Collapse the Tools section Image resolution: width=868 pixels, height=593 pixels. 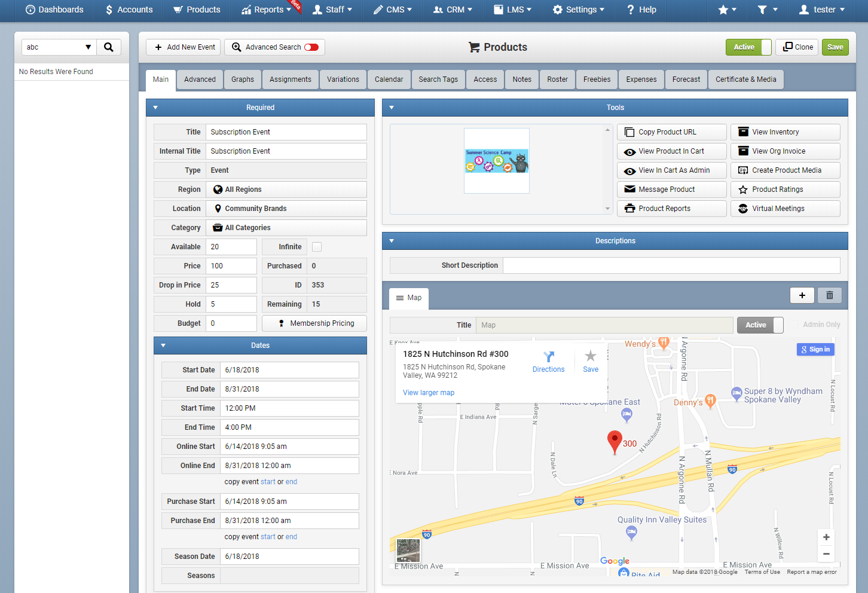(392, 108)
